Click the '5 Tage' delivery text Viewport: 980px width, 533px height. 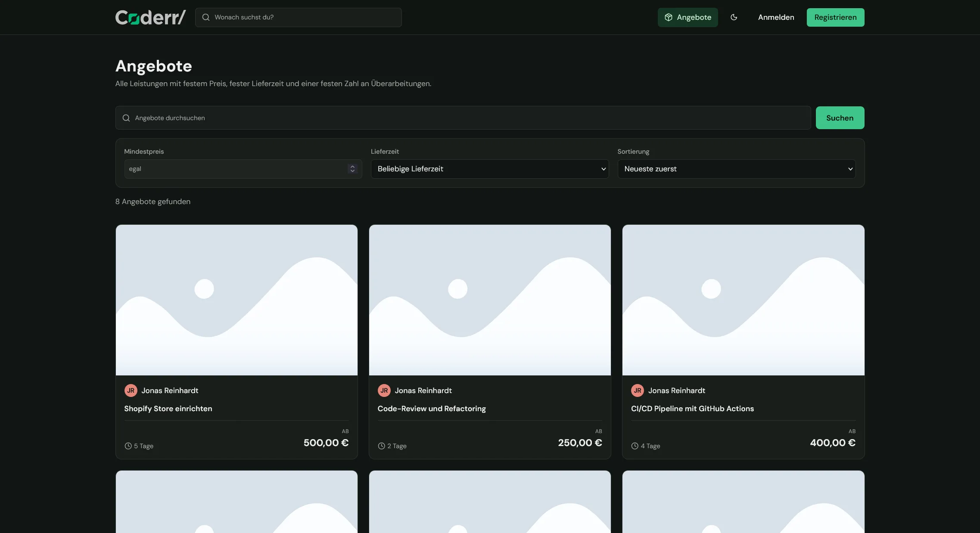[x=143, y=446]
